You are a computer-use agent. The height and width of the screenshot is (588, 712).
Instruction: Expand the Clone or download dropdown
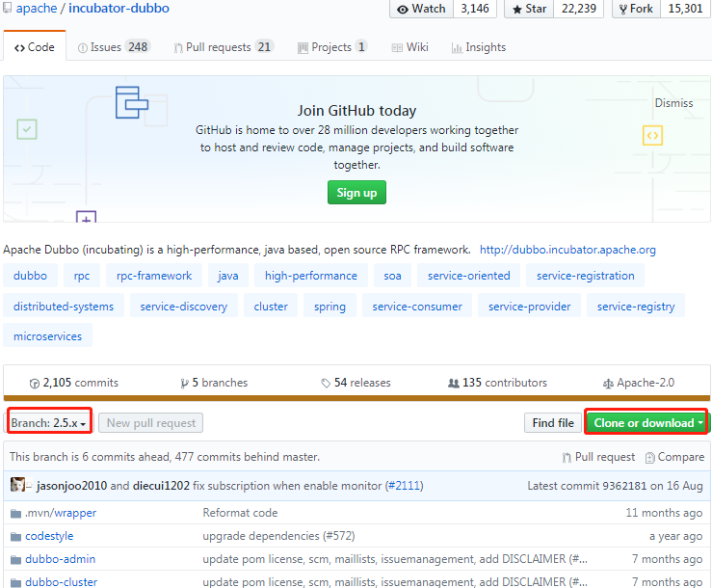pos(646,422)
